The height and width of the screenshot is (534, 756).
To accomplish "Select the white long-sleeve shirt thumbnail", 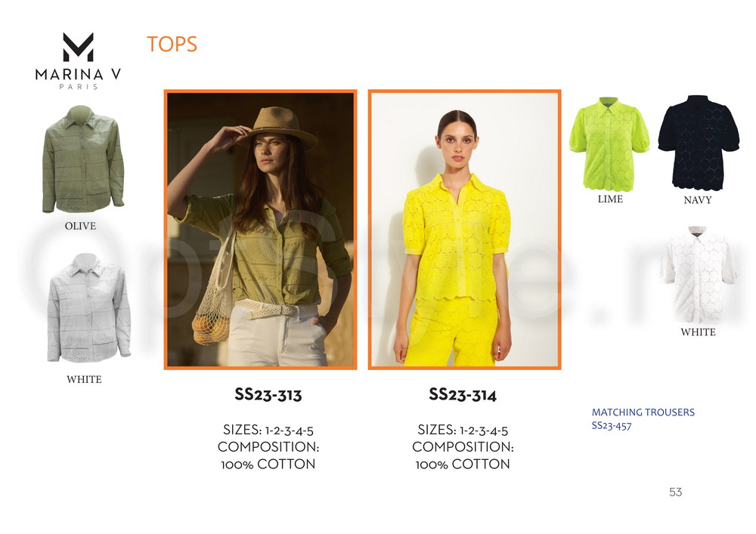I will tap(88, 307).
